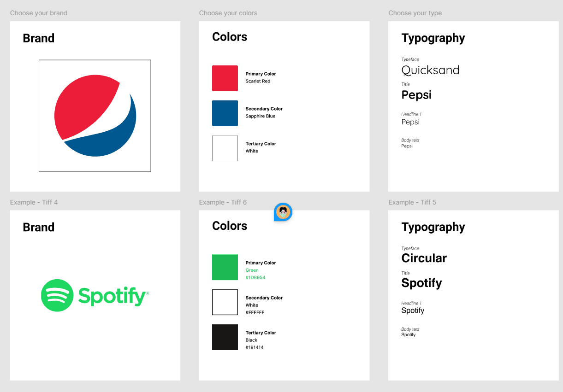This screenshot has height=392, width=563.
Task: Select the 'Quicksand' typeface text
Action: (431, 70)
